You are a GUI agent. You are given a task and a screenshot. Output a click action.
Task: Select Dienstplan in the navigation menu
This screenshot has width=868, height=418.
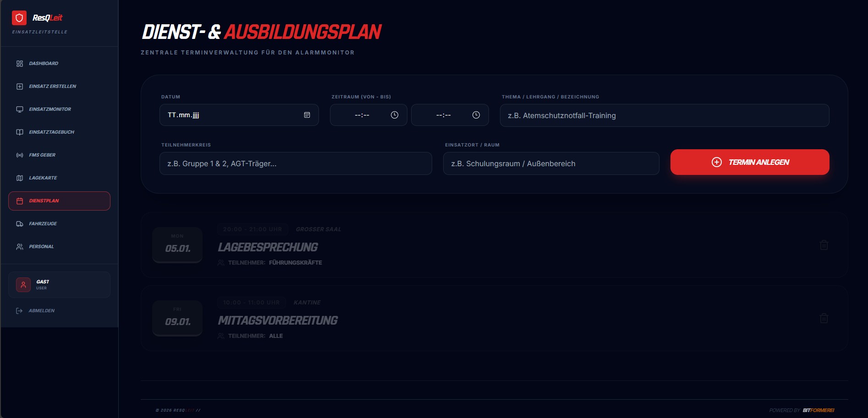pos(59,201)
